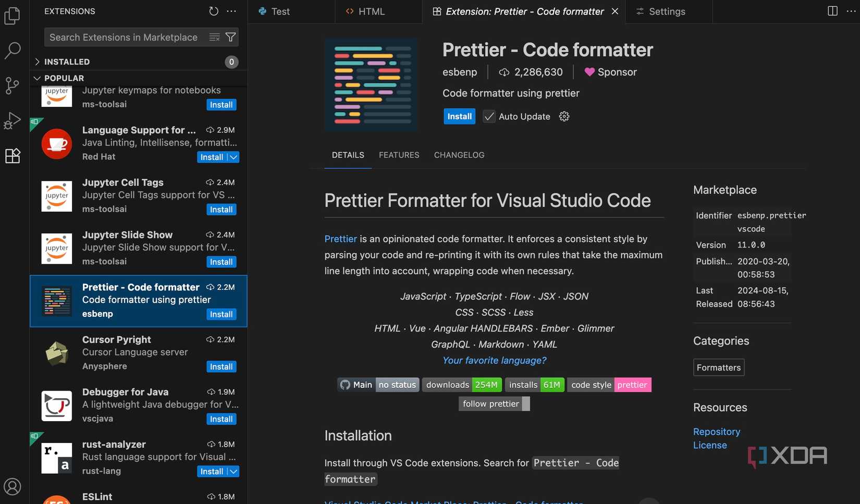This screenshot has height=504, width=860.
Task: Open the extension's manage gear icon
Action: pyautogui.click(x=564, y=117)
